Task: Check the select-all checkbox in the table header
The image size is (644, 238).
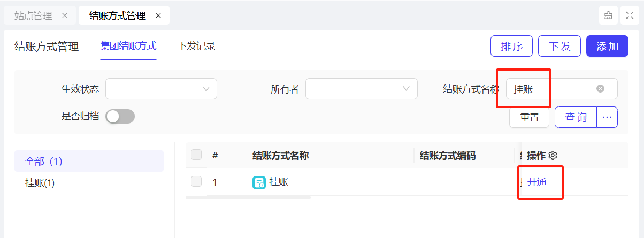Action: pos(196,155)
